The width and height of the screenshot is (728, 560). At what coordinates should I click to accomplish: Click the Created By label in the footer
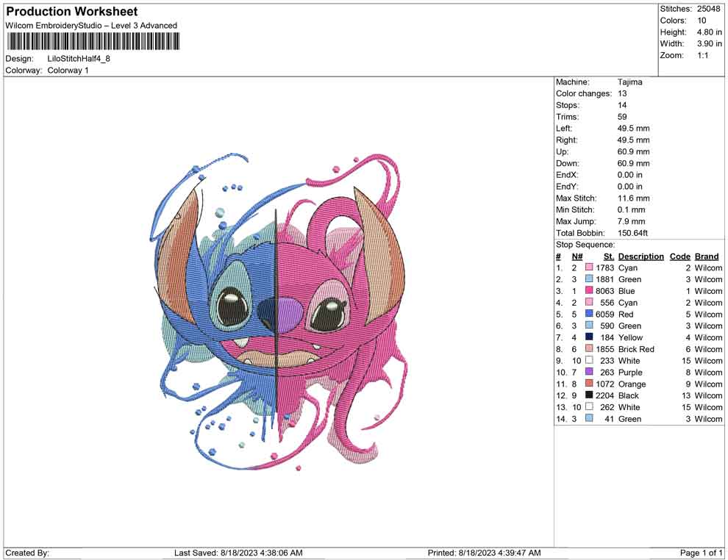tap(27, 553)
